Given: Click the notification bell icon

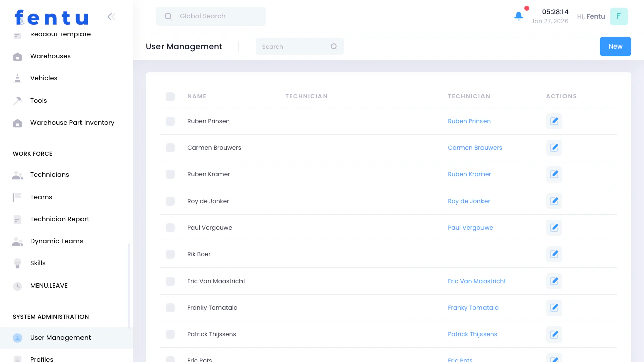Looking at the screenshot, I should point(519,16).
